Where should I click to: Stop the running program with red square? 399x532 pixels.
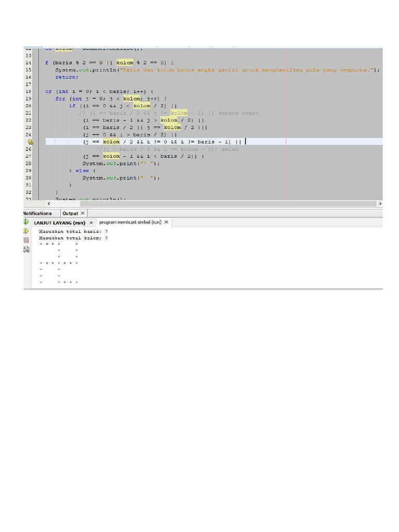click(26, 240)
